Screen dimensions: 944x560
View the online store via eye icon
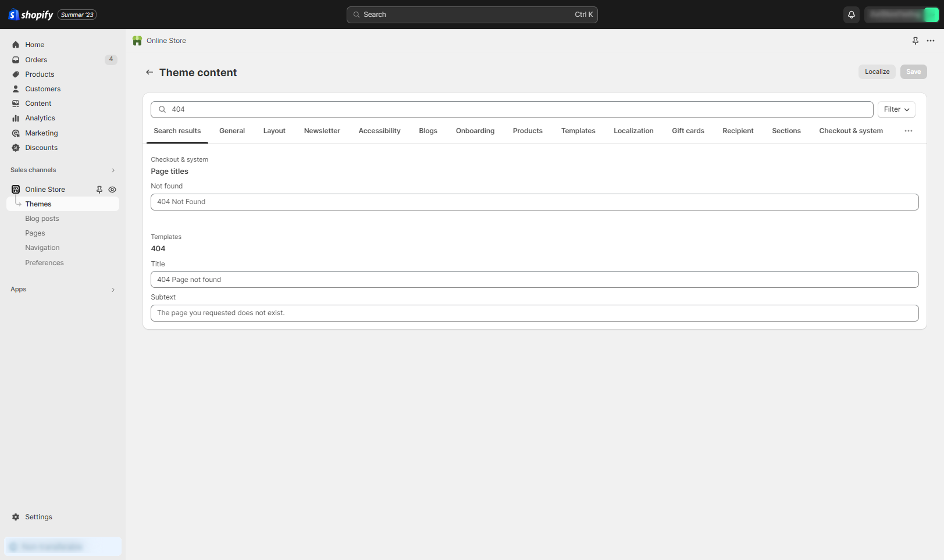tap(112, 190)
